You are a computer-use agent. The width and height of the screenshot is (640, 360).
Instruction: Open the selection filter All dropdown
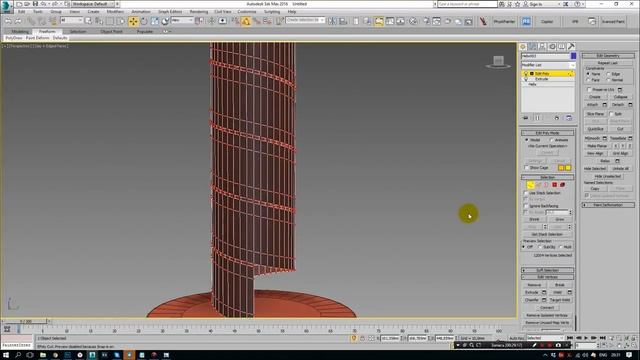tap(71, 20)
